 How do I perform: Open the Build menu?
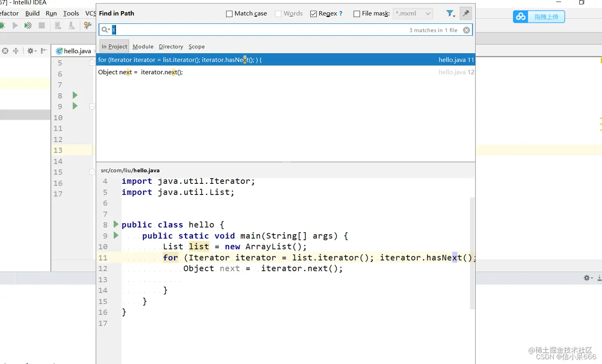[x=32, y=13]
